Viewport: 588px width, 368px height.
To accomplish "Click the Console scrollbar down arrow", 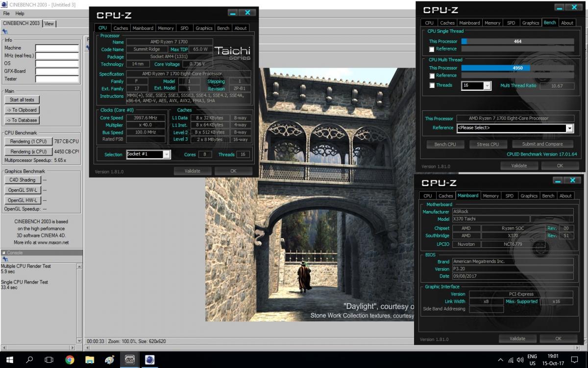I will (x=79, y=341).
